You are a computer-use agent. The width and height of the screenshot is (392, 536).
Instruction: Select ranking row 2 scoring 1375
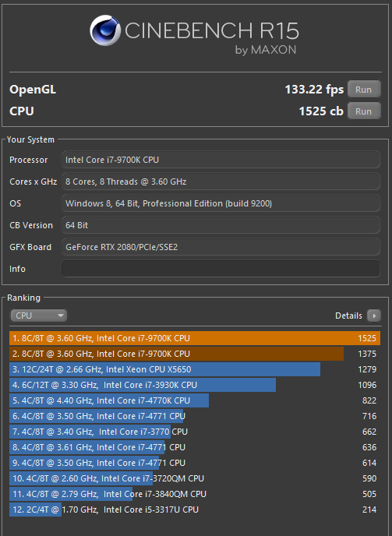point(195,354)
